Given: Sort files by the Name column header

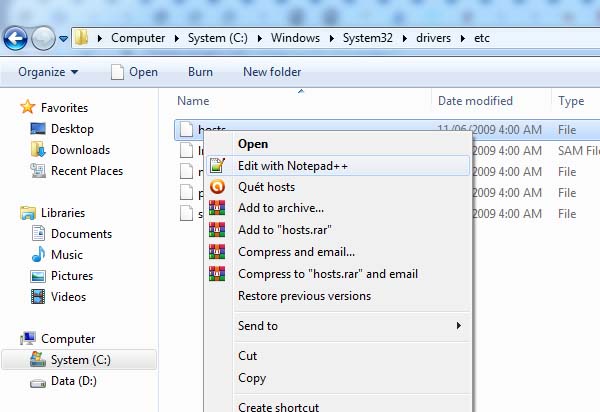Looking at the screenshot, I should click(193, 101).
